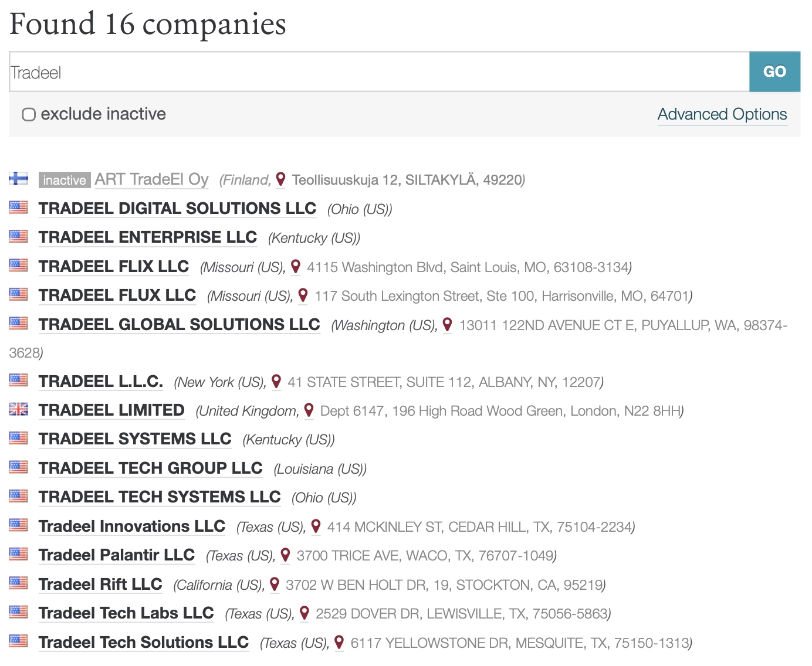The height and width of the screenshot is (666, 812).
Task: Focus the company search input field
Action: coord(379,72)
